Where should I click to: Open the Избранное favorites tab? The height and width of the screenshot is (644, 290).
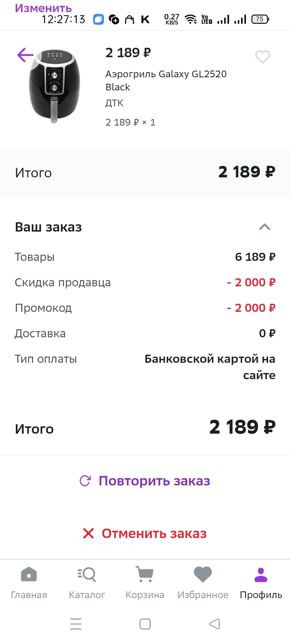point(203,583)
